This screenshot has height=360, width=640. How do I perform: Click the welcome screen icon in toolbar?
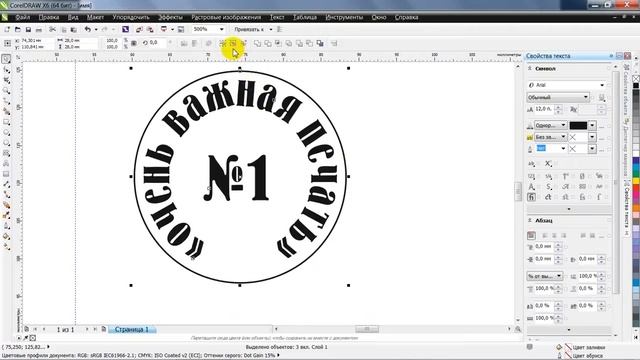(x=181, y=29)
